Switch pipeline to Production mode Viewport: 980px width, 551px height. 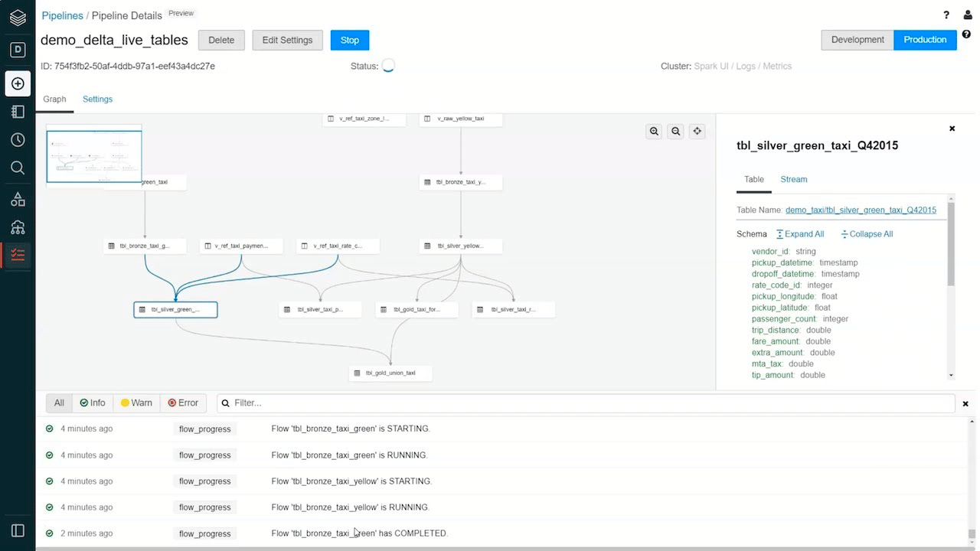coord(925,40)
